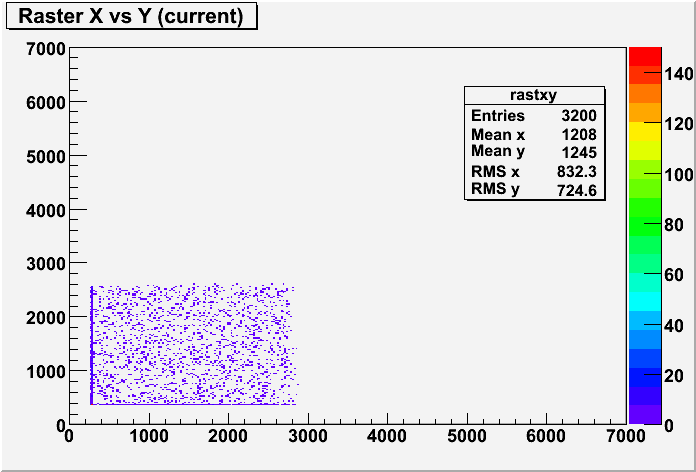The height and width of the screenshot is (472, 696).
Task: Click the X-axis label 2000
Action: (x=229, y=436)
